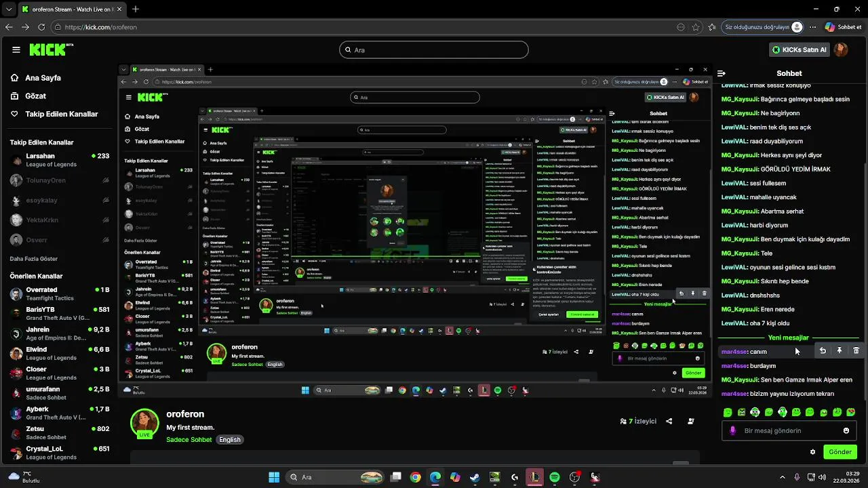Open Windows Start menu
Screen dimensions: 868x488
[x=274, y=477]
